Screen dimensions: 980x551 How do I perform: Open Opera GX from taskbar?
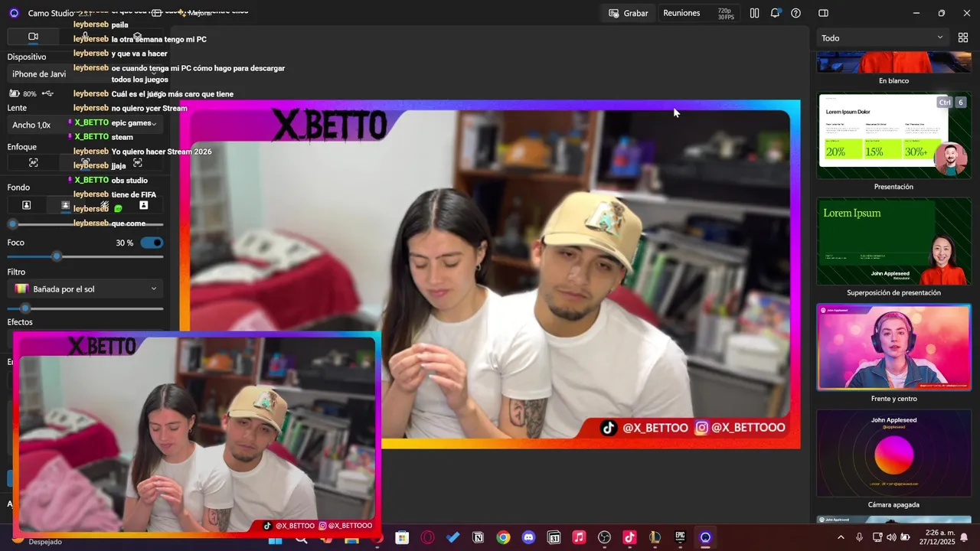point(427,538)
